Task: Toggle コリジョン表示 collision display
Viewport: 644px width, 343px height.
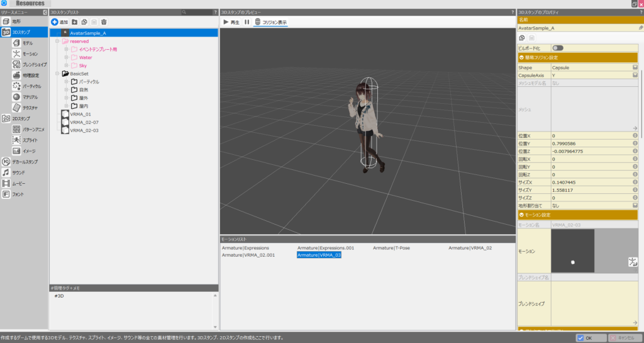Action: (x=270, y=22)
